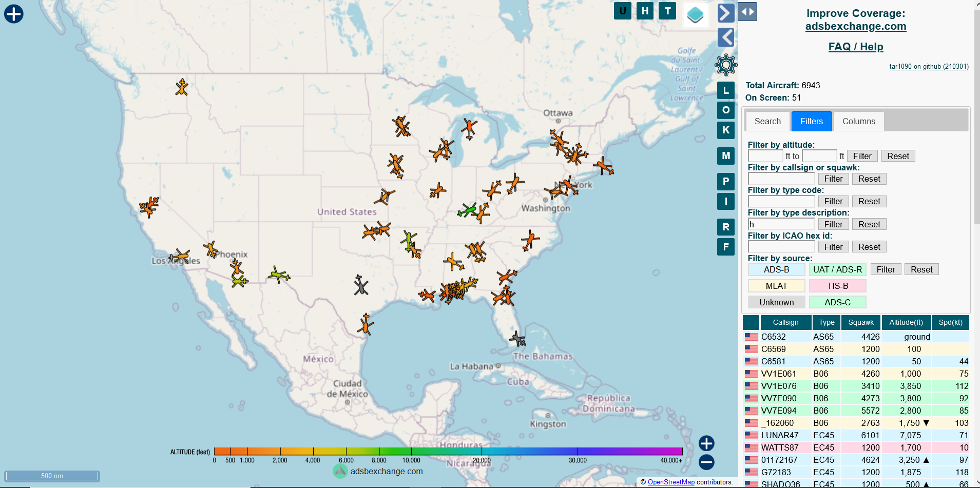Sort table by Spd(kt) column header
The width and height of the screenshot is (980, 488).
950,322
